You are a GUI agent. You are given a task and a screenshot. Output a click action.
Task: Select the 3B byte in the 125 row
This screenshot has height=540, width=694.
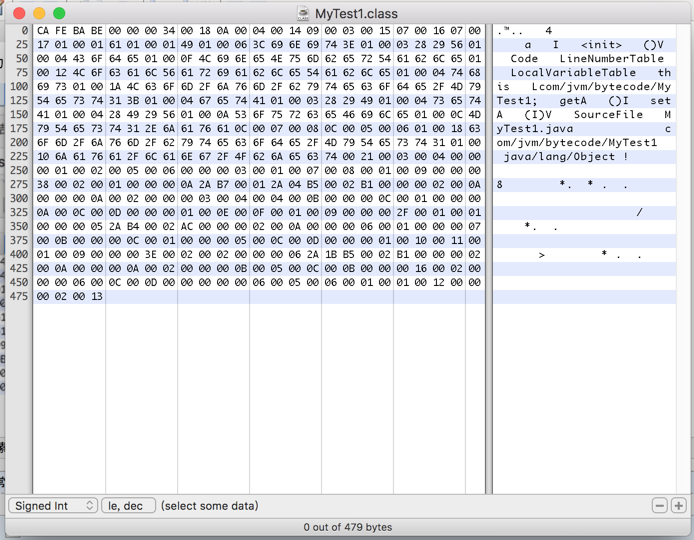coord(133,100)
